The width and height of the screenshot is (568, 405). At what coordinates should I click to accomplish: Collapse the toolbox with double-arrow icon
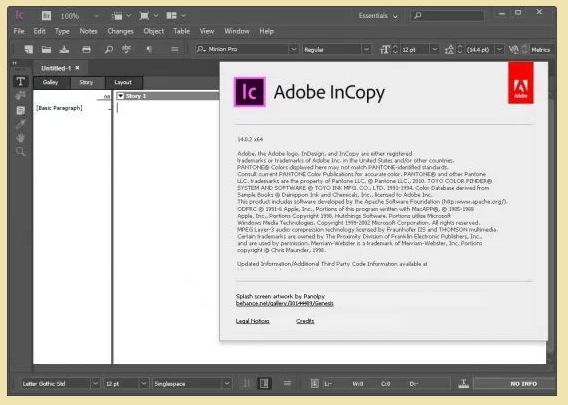click(14, 63)
